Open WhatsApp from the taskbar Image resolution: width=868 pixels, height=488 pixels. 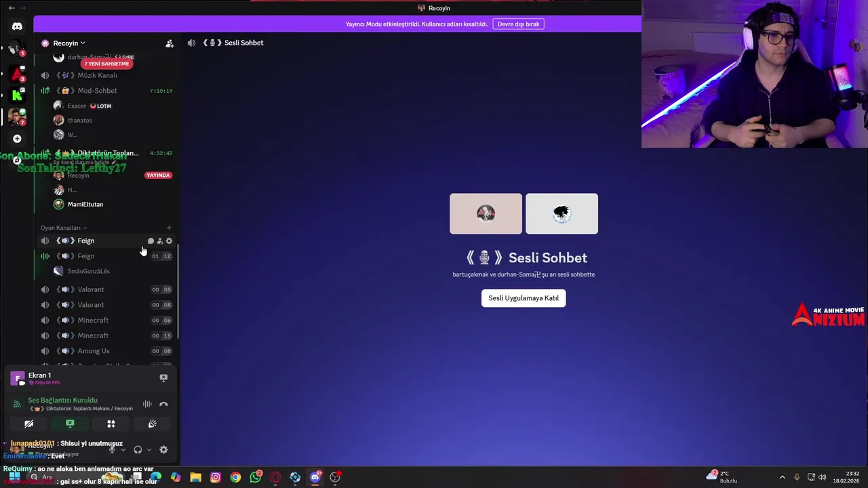point(256,477)
